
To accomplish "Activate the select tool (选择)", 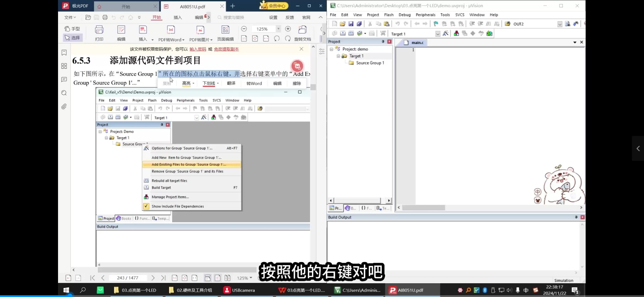I will 72,38.
